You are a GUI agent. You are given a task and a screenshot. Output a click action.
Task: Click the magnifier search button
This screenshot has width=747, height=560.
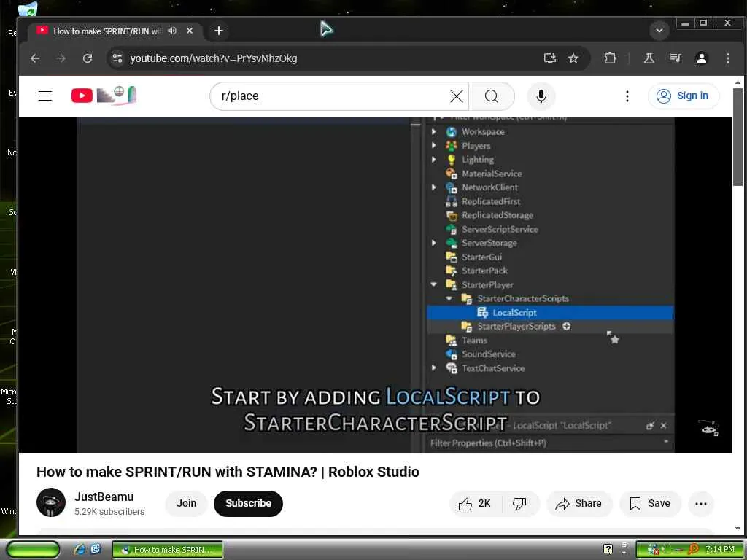pos(492,96)
